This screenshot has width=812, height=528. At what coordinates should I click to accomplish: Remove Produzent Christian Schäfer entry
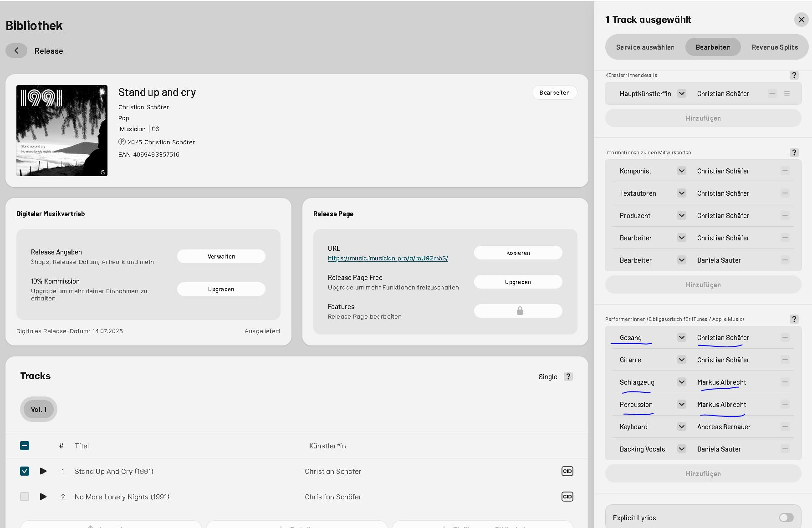pos(785,216)
